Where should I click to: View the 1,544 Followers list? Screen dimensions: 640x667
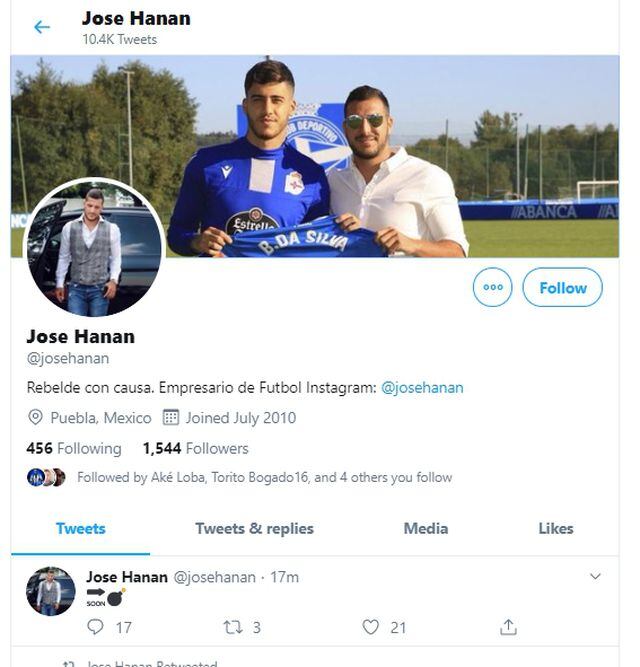(x=195, y=449)
